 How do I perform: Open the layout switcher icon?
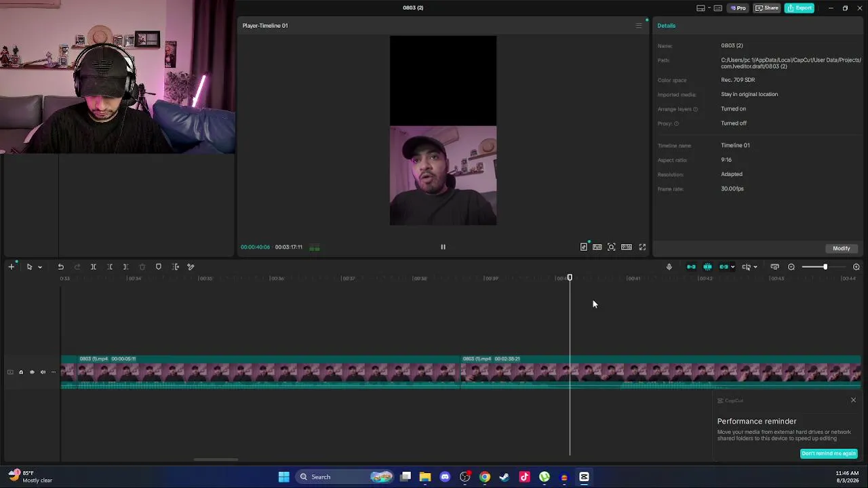(x=701, y=8)
